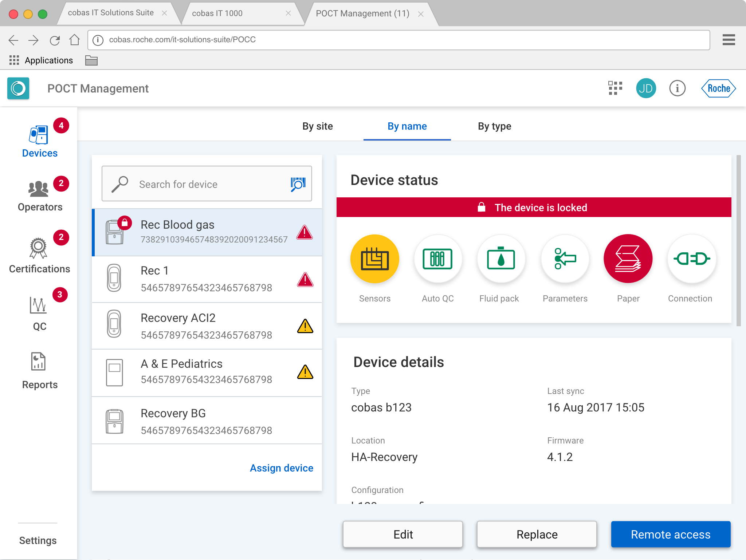Open the browser hamburger menu

729,40
